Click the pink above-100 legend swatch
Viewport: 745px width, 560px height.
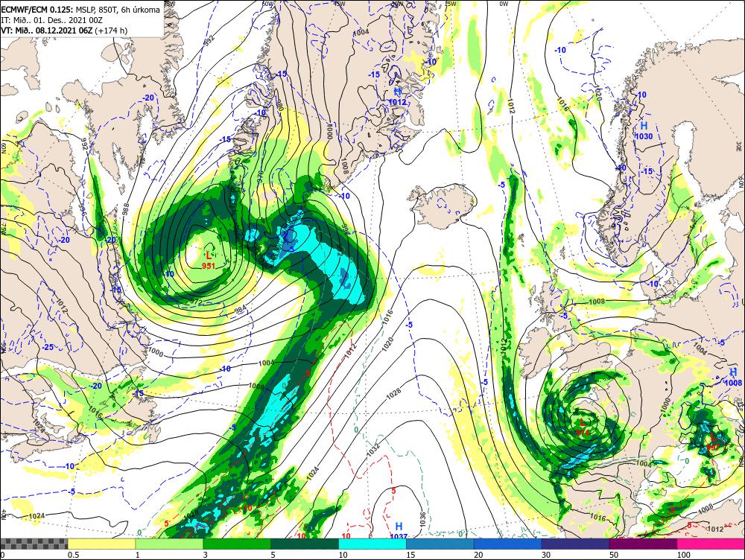(x=711, y=544)
